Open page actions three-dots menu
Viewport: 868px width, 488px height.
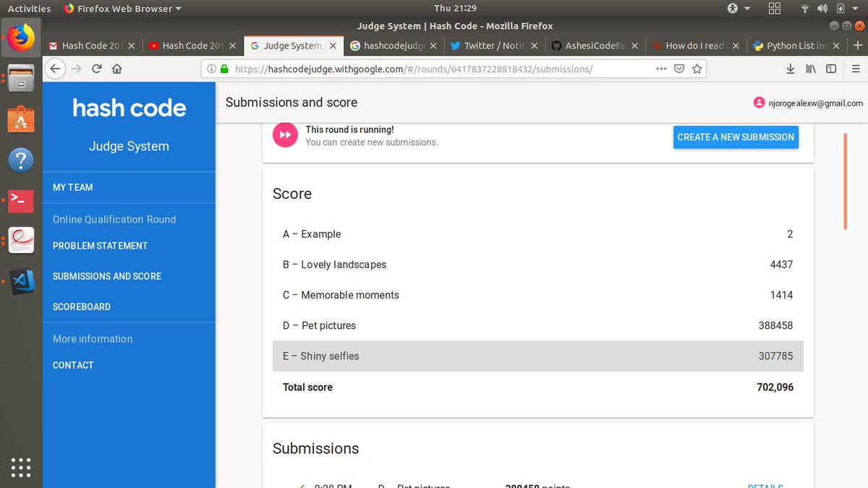coord(661,69)
